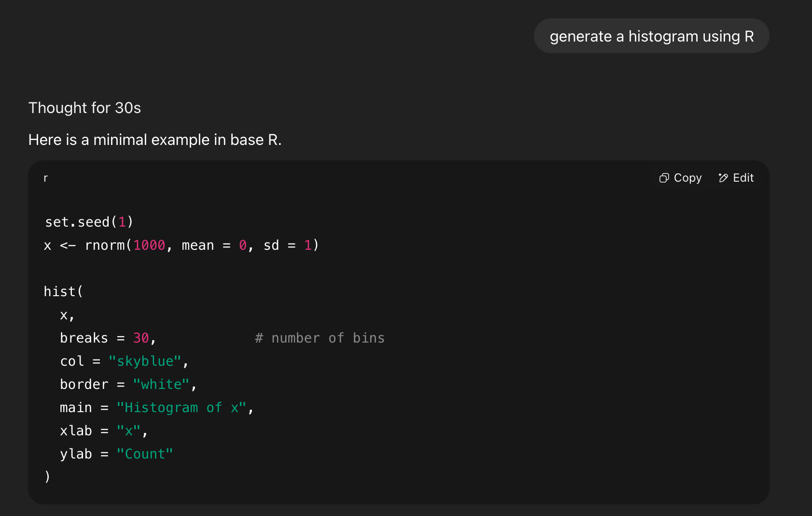812x516 pixels.
Task: Click the "# number of bins" comment
Action: click(320, 338)
